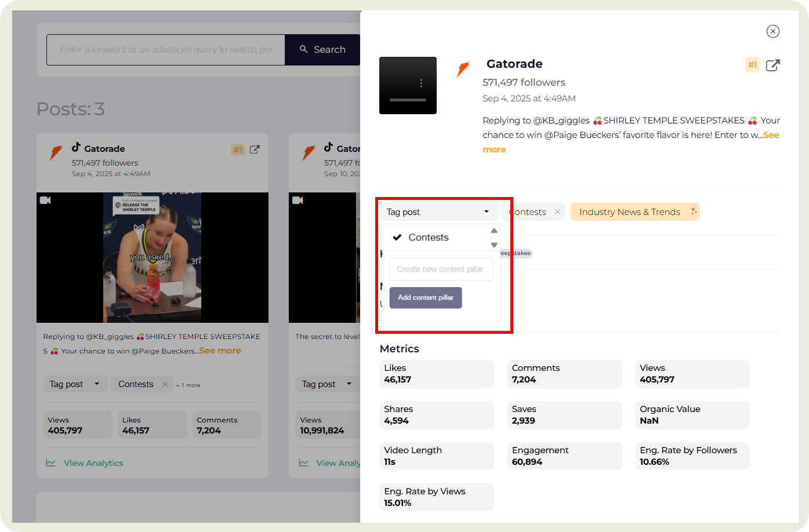The image size is (809, 532).
Task: Expand the Tag post dropdown in detail panel
Action: tap(438, 212)
